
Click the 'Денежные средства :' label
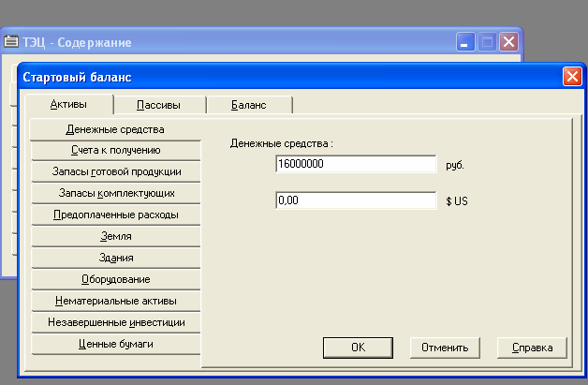[x=282, y=143]
